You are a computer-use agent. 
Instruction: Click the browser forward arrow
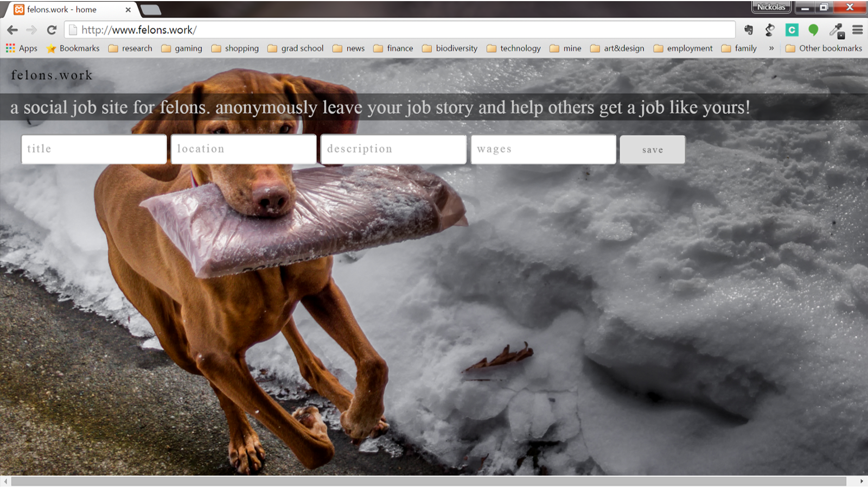pos(32,30)
